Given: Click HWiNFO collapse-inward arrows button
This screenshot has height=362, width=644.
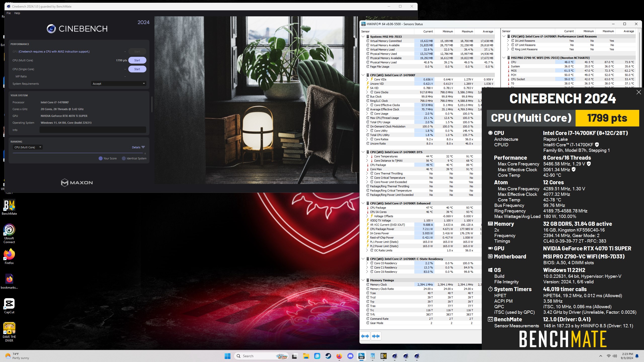Looking at the screenshot, I should coord(376,336).
